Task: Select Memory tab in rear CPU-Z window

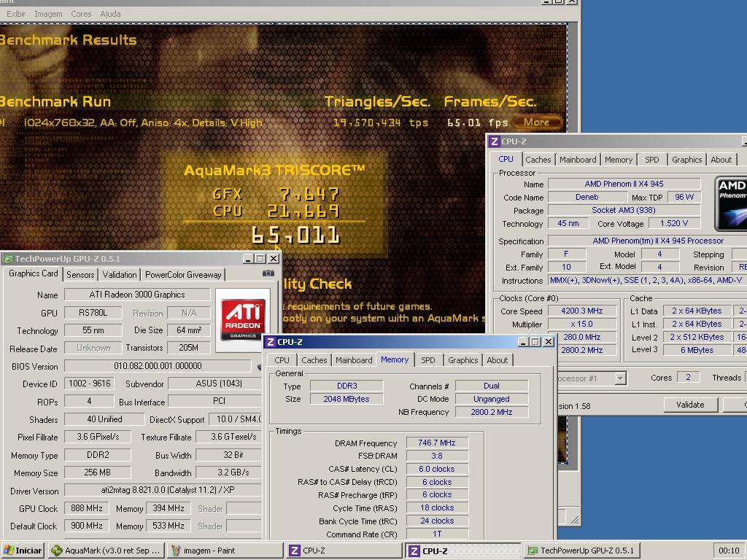Action: [619, 160]
